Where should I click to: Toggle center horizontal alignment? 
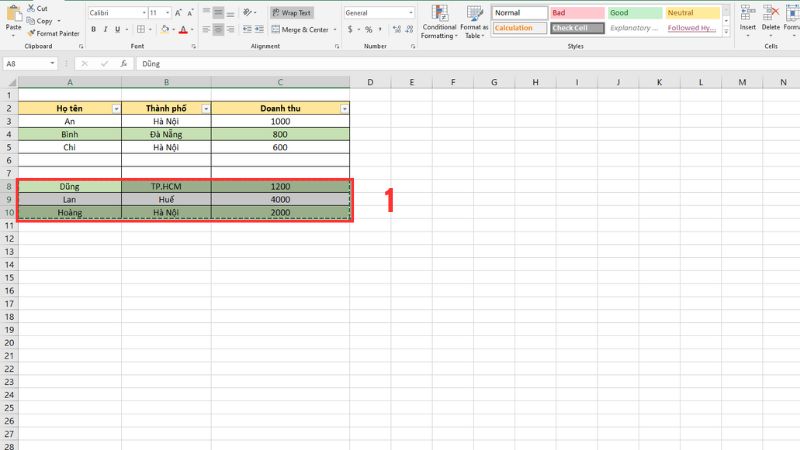point(218,30)
